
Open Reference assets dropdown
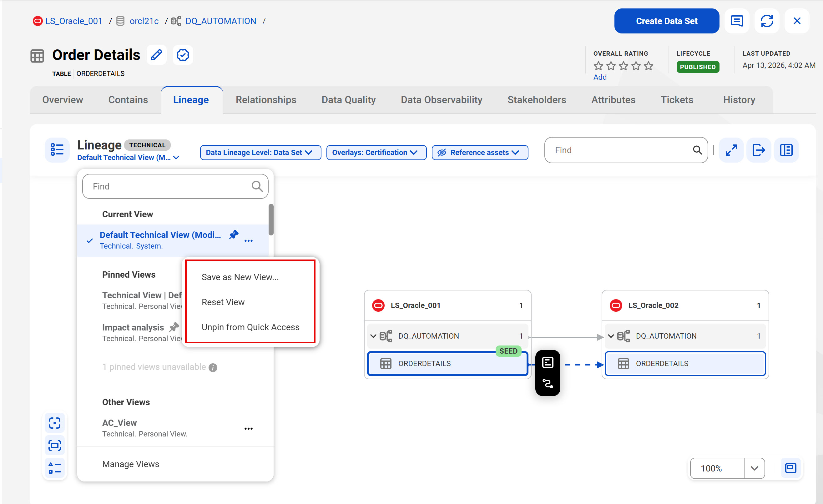[480, 152]
